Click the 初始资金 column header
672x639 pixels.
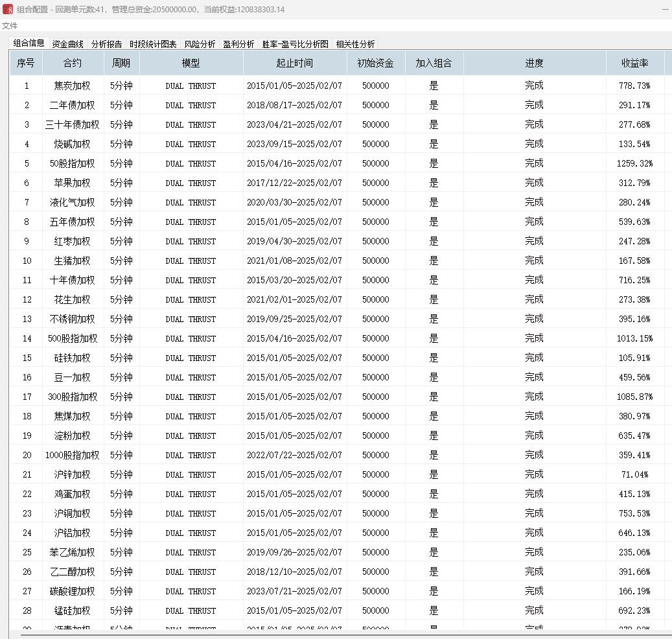[x=375, y=63]
